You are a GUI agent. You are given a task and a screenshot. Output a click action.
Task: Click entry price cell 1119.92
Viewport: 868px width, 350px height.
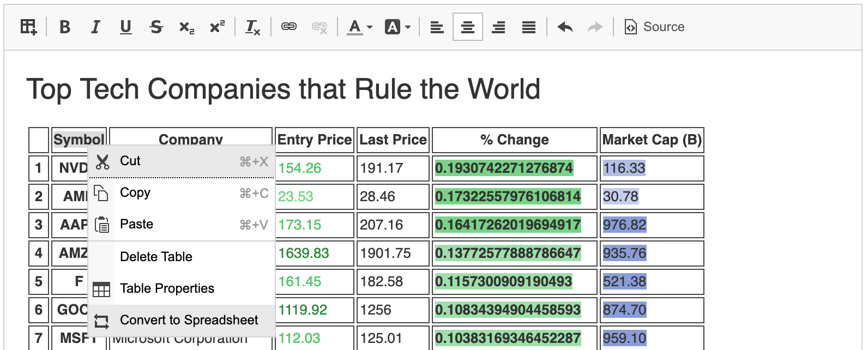point(315,310)
